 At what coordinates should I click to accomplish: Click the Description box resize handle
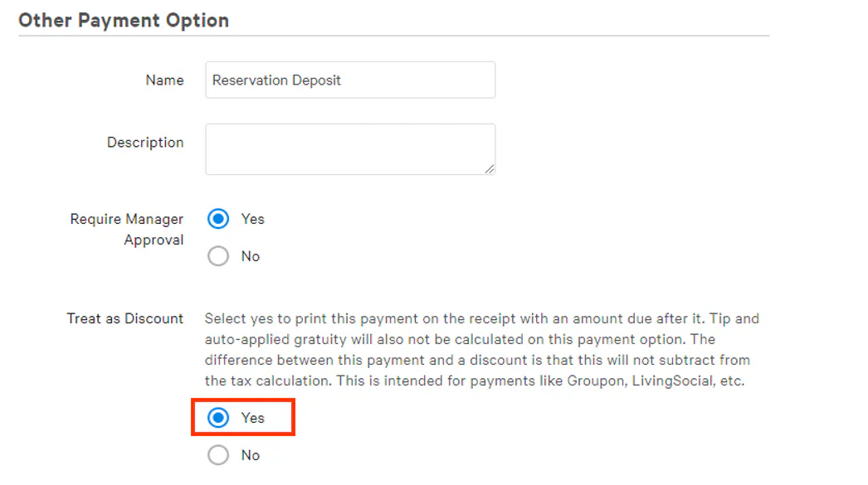(x=490, y=169)
